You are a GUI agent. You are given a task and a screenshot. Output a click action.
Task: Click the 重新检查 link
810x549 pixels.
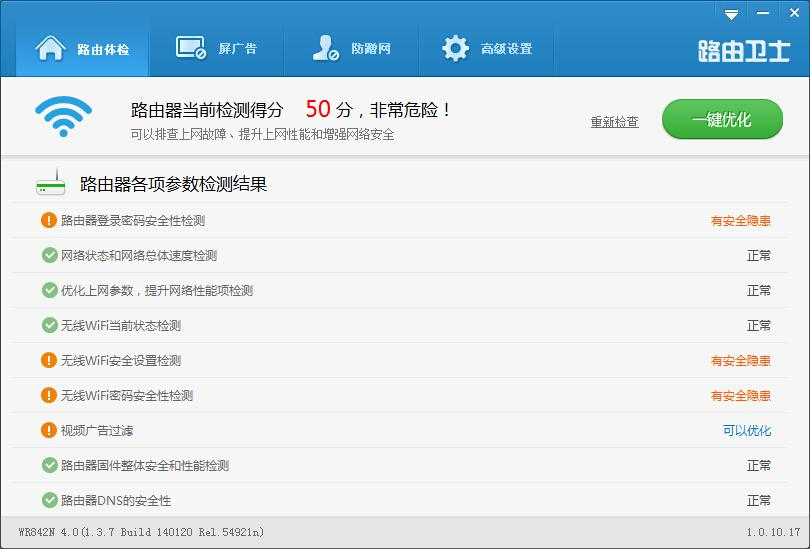[x=615, y=122]
